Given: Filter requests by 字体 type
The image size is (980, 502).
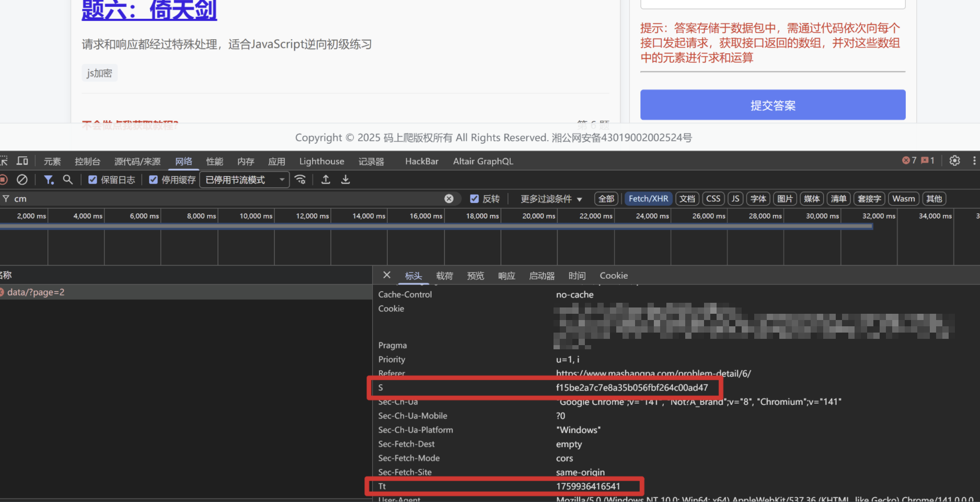Looking at the screenshot, I should click(758, 199).
